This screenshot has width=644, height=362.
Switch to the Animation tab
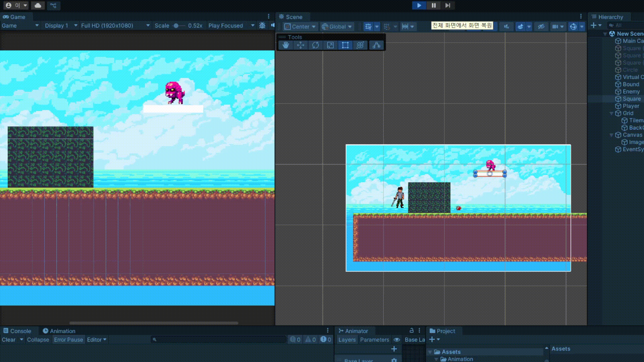pos(59,331)
